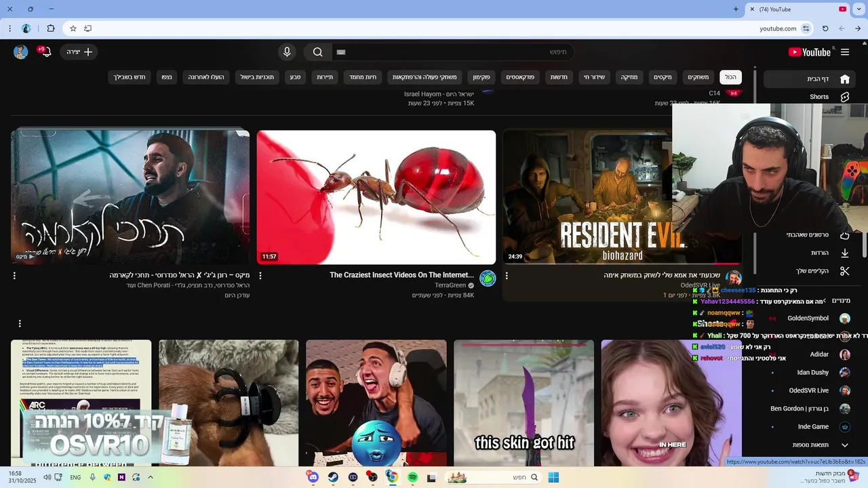
Task: Select the נצפו watched filter chip
Action: (167, 77)
